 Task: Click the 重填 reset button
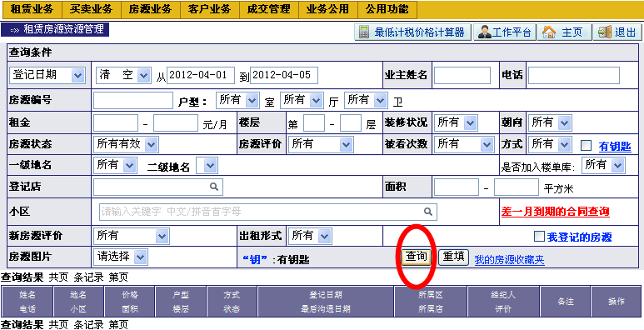tap(454, 257)
